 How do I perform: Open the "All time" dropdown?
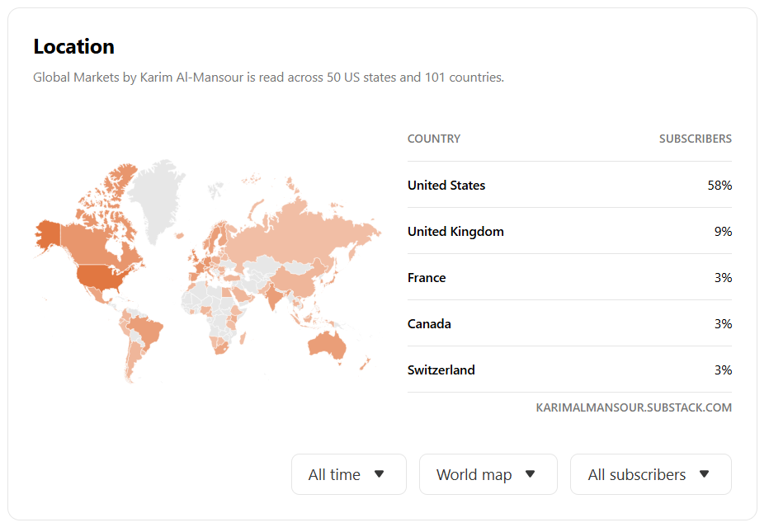(348, 474)
